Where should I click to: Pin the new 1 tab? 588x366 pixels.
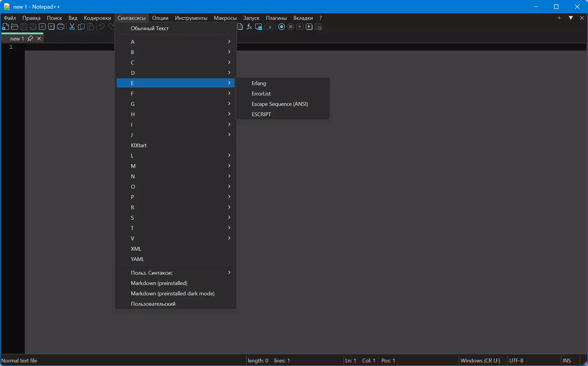[30, 38]
